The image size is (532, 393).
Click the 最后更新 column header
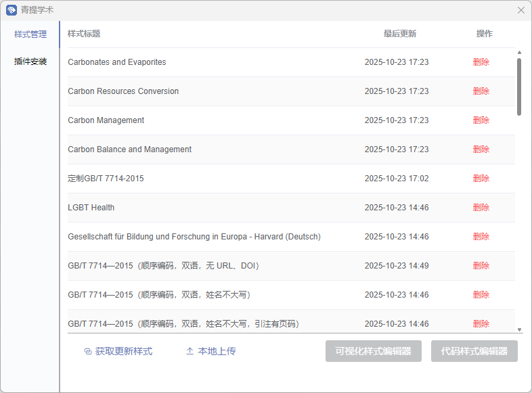click(399, 34)
